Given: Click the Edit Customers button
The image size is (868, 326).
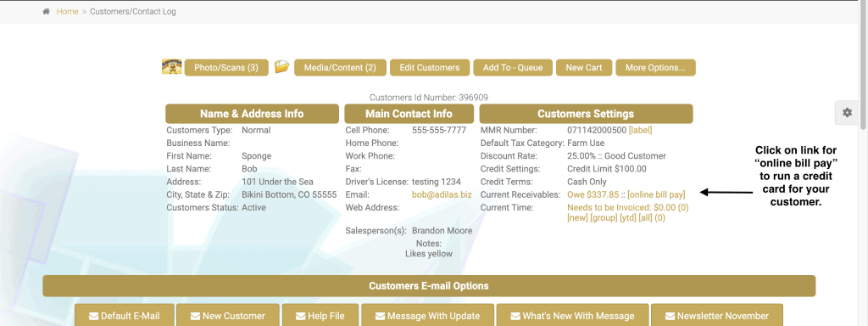Looking at the screenshot, I should pyautogui.click(x=430, y=68).
